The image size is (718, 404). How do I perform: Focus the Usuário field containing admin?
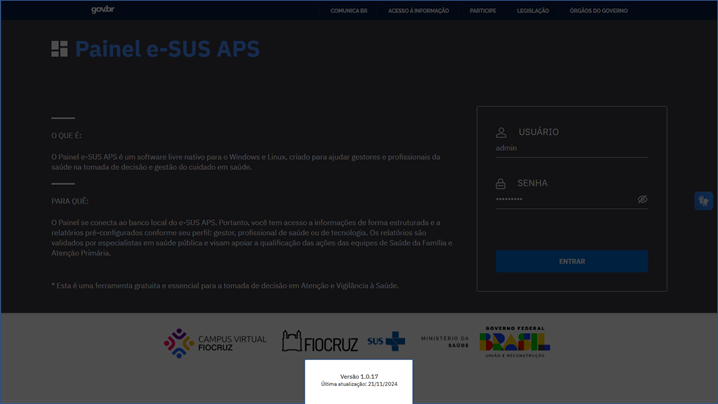tap(571, 148)
